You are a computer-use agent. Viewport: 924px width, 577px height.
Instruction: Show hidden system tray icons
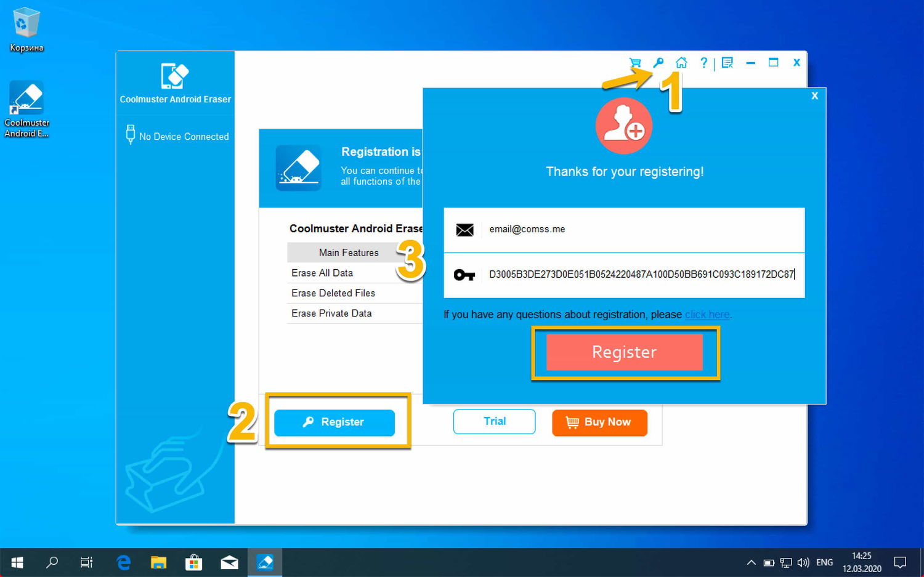pos(751,562)
